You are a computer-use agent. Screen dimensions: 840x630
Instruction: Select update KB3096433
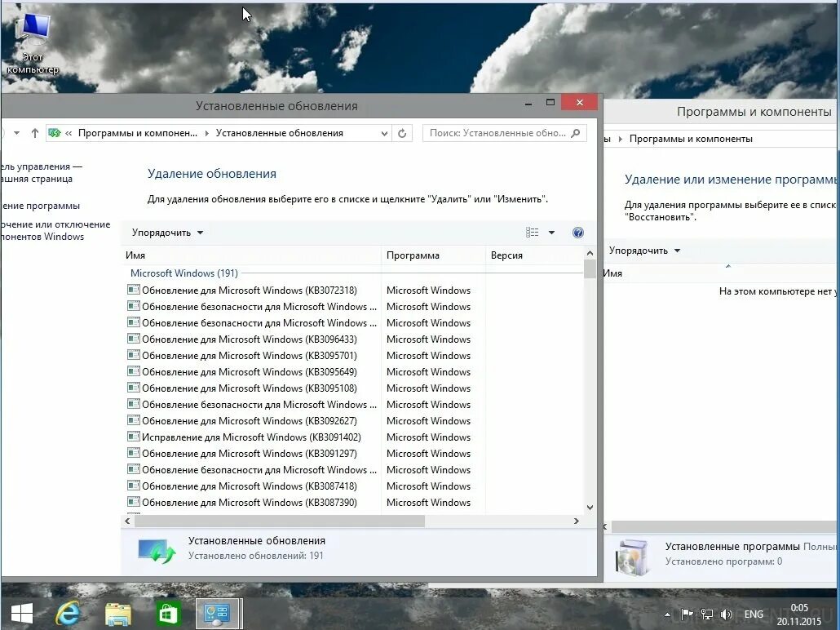354,339
